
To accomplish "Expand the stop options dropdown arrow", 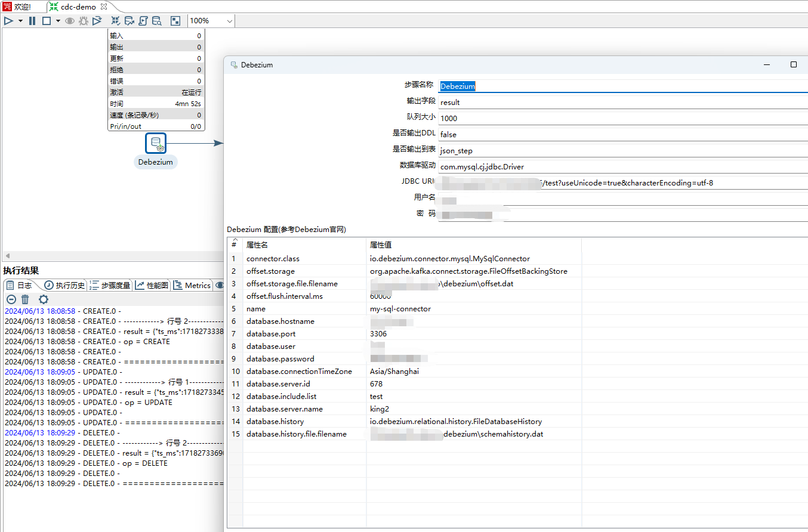I will (x=58, y=21).
